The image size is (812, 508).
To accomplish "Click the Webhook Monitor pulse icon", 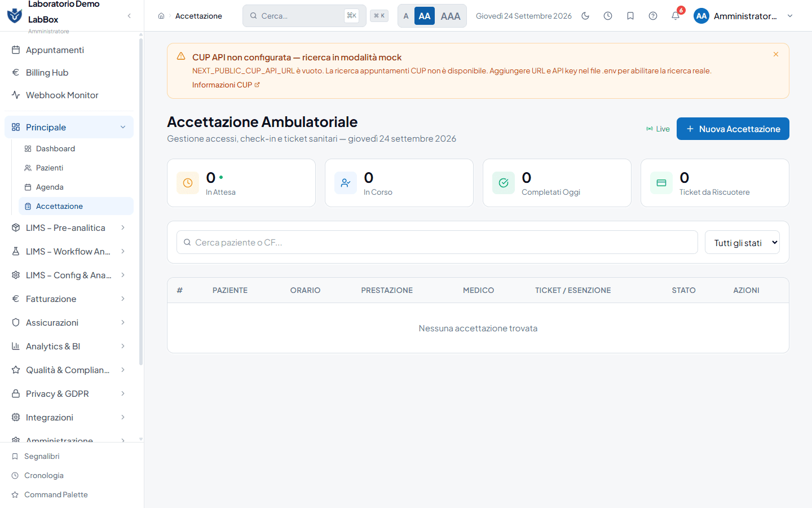I will [16, 95].
